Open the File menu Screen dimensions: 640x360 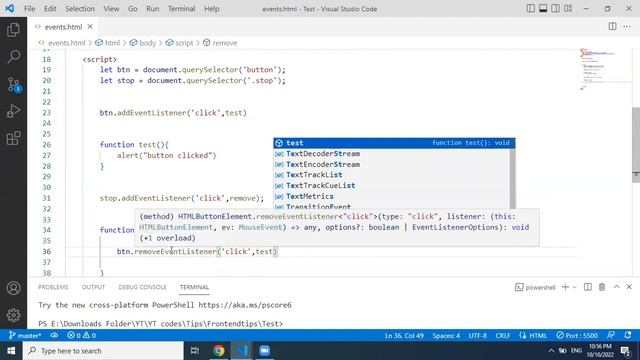29,9
